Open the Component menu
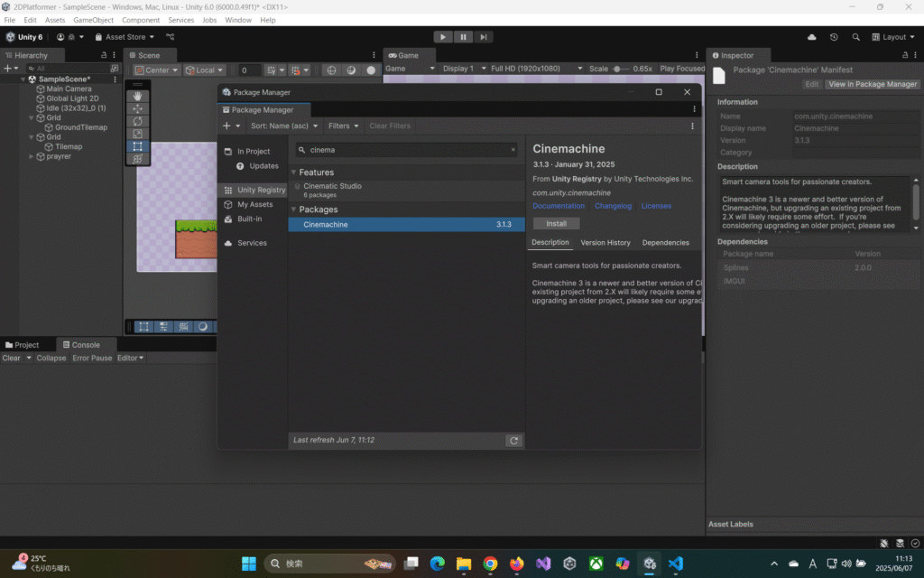Screen dimensions: 924x578 141,20
